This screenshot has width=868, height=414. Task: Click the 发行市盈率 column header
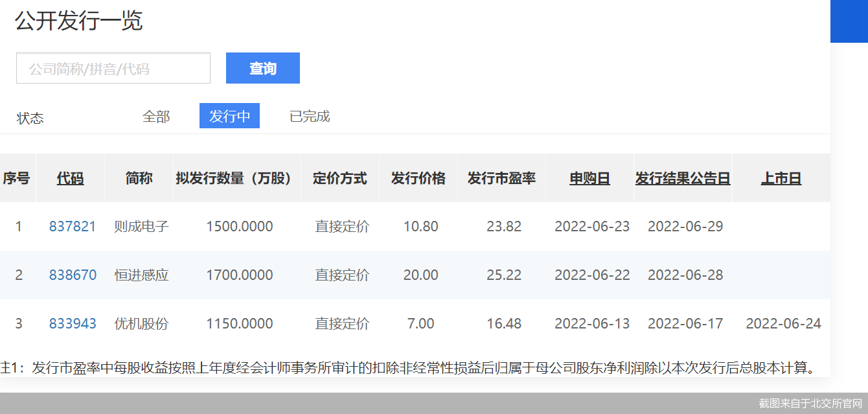click(501, 178)
